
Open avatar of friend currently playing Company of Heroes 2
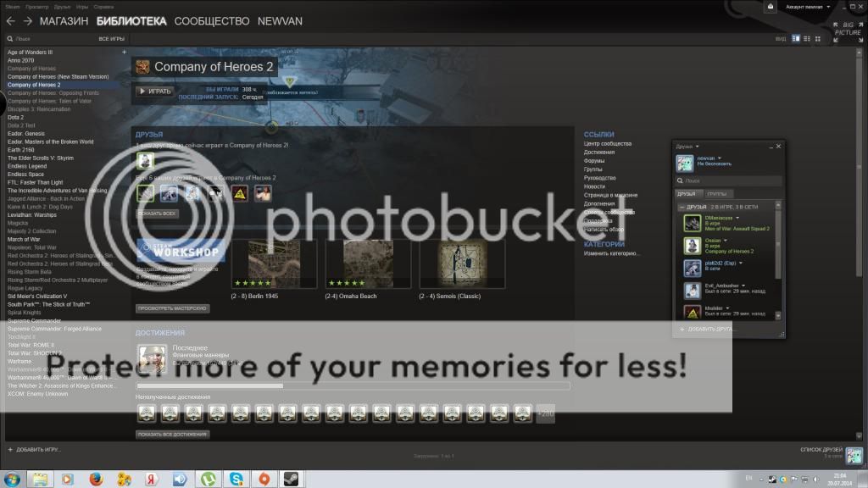[145, 161]
